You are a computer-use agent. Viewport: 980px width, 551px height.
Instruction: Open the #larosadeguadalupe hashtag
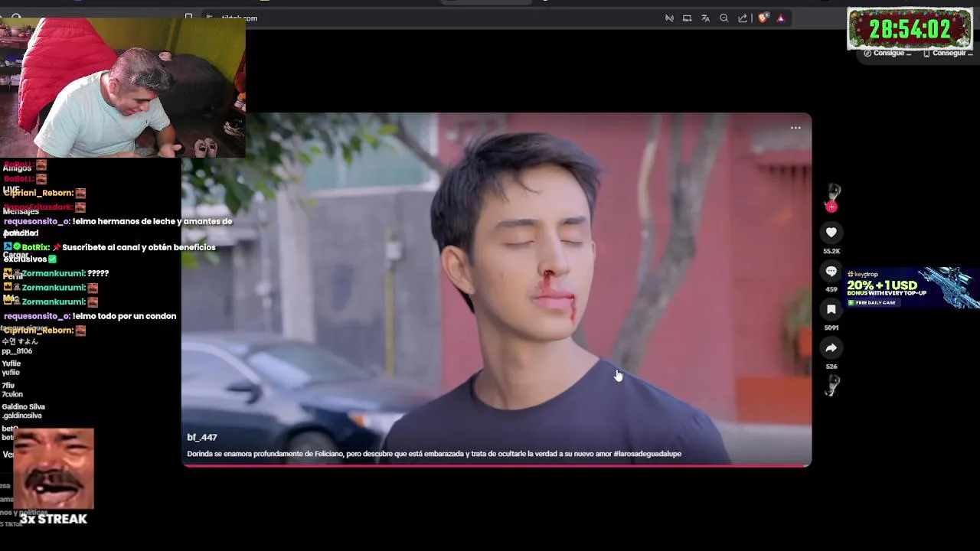tap(647, 454)
